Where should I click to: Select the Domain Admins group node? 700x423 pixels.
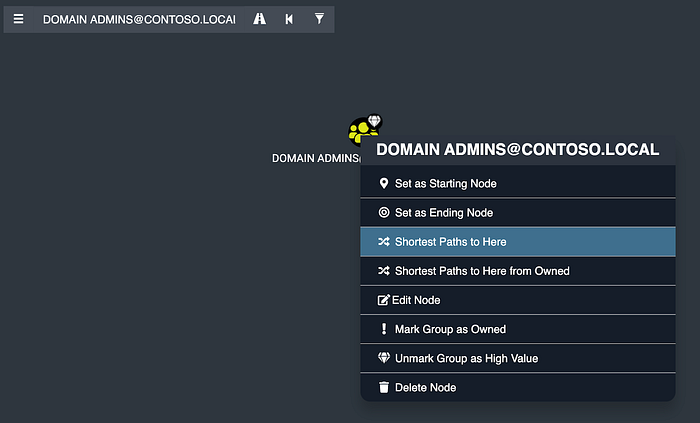[362, 131]
